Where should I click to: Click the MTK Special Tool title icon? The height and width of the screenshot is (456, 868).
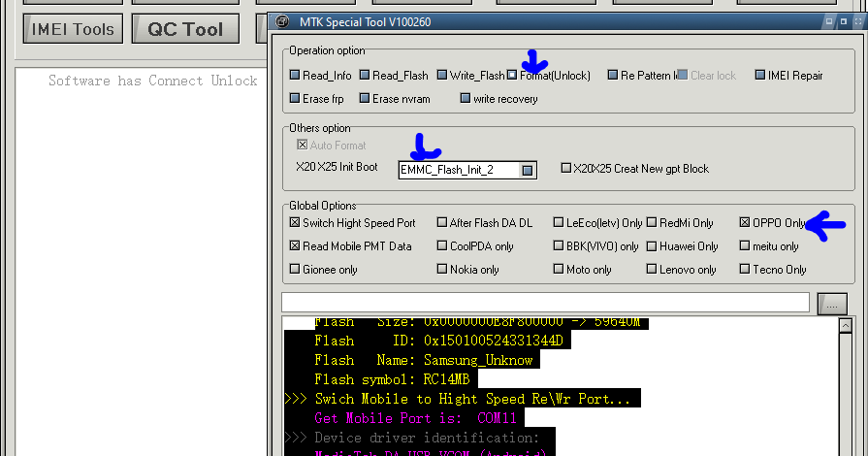(x=282, y=21)
